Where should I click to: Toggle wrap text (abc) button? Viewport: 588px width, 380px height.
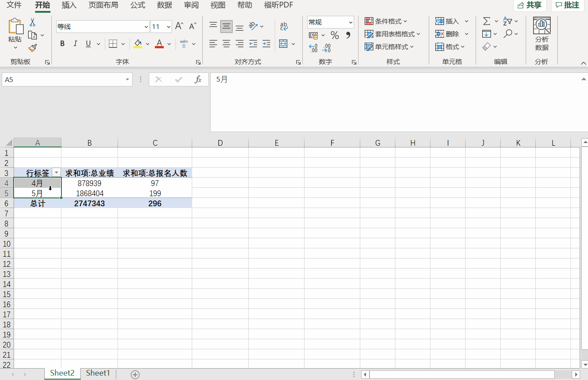(284, 26)
